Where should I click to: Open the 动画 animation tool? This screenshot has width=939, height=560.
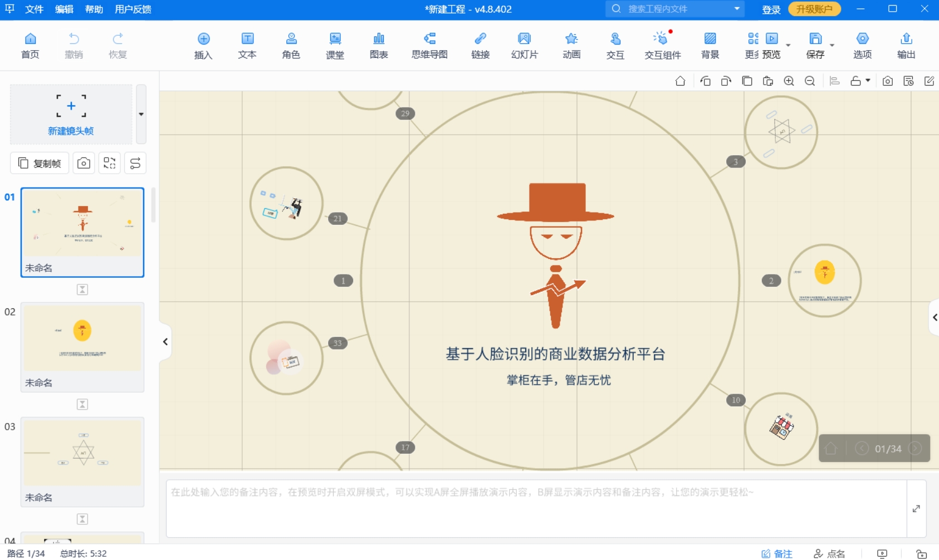click(571, 46)
